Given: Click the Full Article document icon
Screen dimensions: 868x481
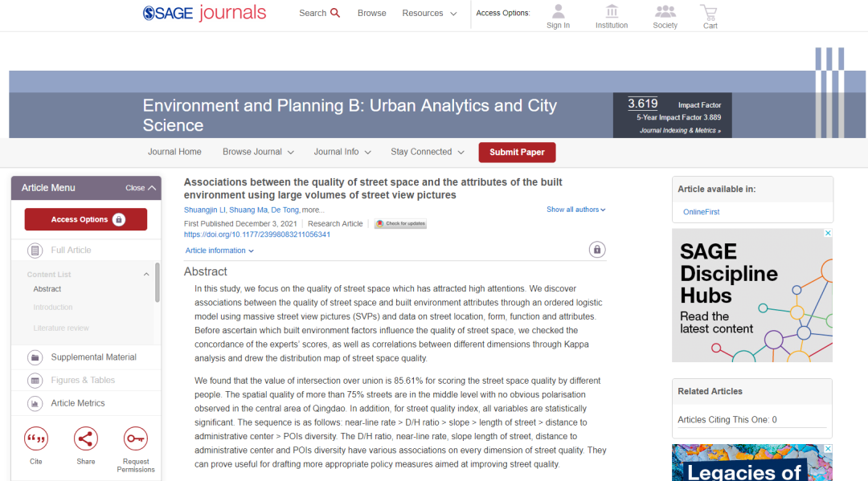Looking at the screenshot, I should pyautogui.click(x=35, y=251).
